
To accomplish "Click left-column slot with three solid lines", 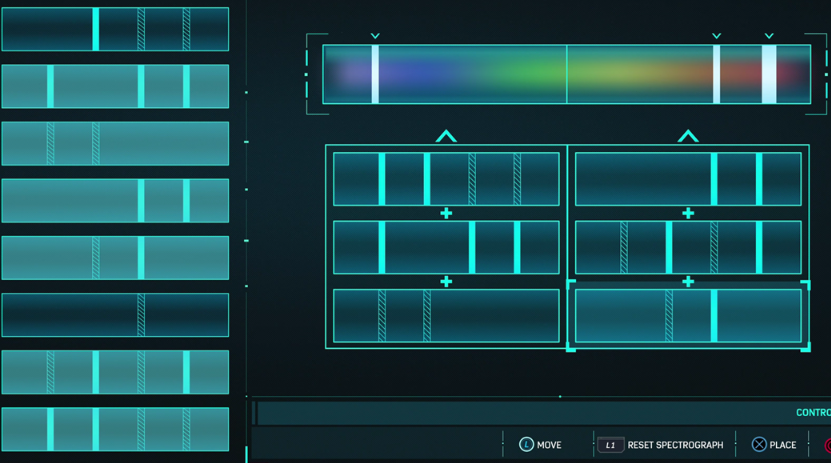I will (446, 247).
